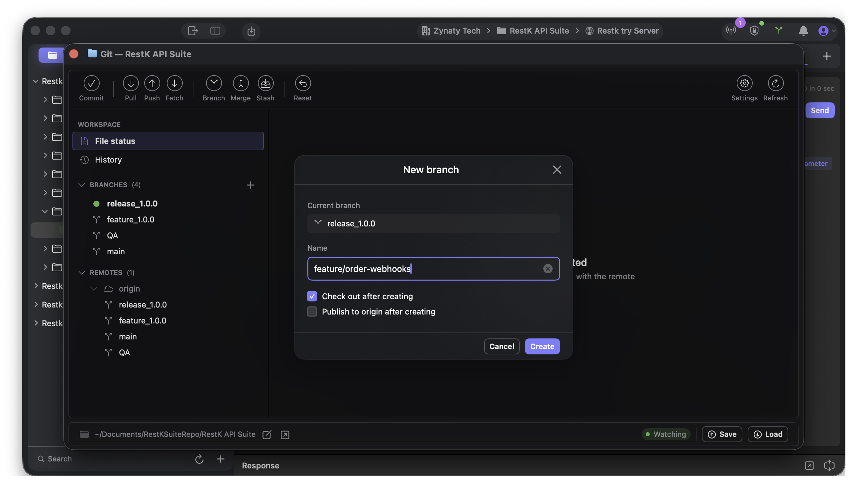Push changes using the Push icon

pos(152,83)
